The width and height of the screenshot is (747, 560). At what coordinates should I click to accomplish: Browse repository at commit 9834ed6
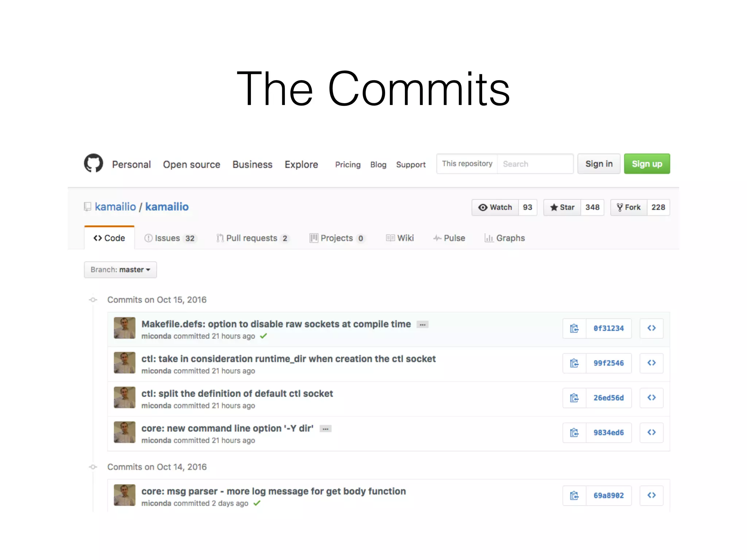[651, 433]
